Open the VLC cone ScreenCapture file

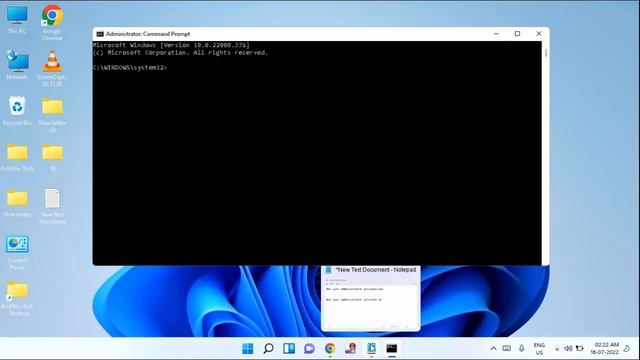coord(52,68)
